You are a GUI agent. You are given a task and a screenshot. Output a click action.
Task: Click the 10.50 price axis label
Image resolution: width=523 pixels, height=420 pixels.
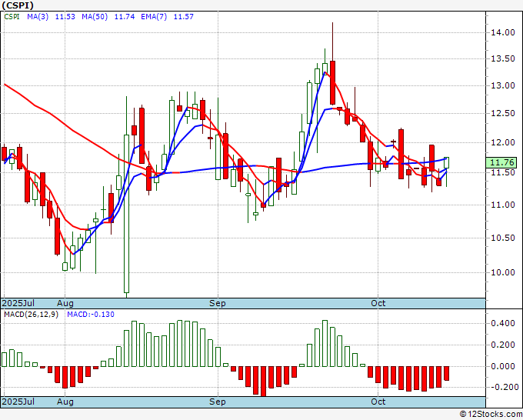[503, 238]
